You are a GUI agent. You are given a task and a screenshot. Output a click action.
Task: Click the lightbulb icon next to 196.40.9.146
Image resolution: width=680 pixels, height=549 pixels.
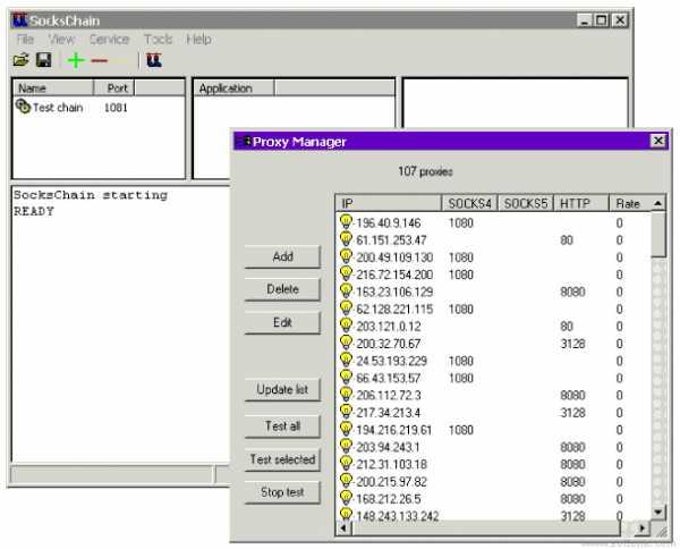(x=346, y=222)
